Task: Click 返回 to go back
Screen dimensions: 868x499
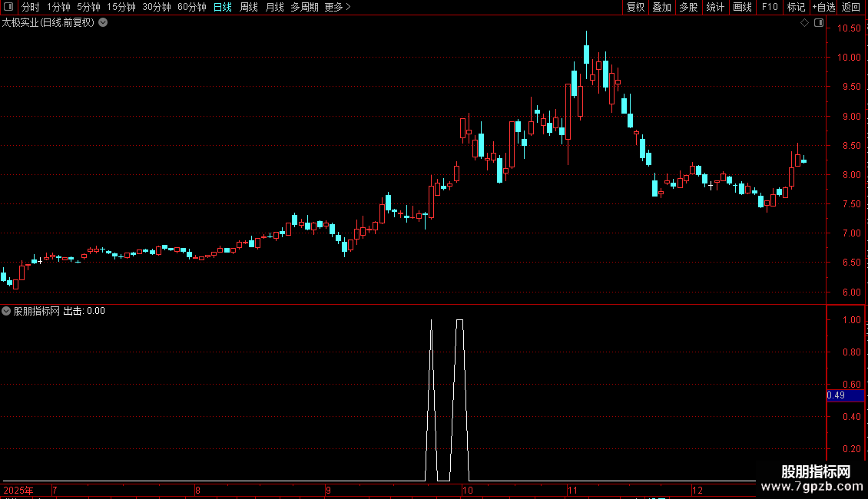Action: [x=851, y=7]
